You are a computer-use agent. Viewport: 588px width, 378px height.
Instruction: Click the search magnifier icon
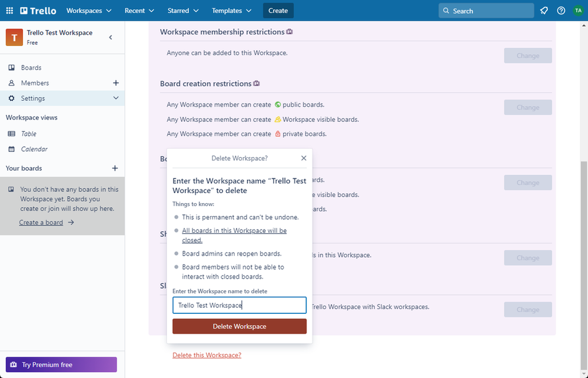click(x=446, y=11)
